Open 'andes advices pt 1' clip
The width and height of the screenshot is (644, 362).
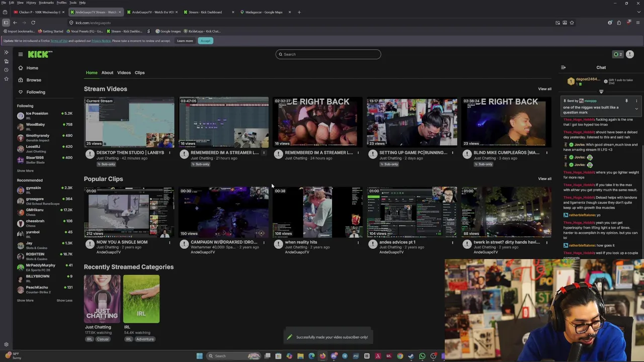(x=412, y=212)
